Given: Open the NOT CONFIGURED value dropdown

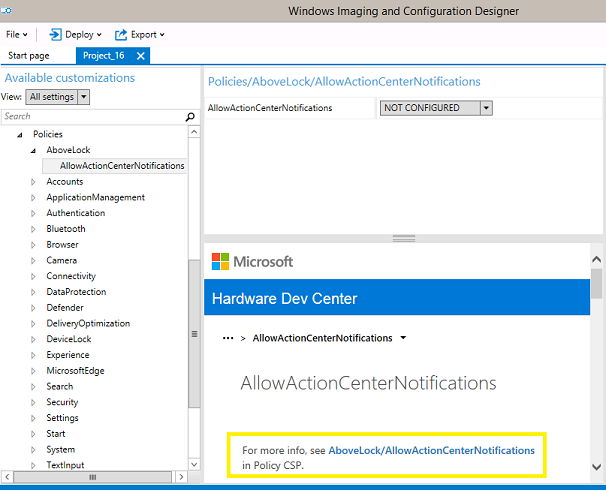Looking at the screenshot, I should pos(486,108).
